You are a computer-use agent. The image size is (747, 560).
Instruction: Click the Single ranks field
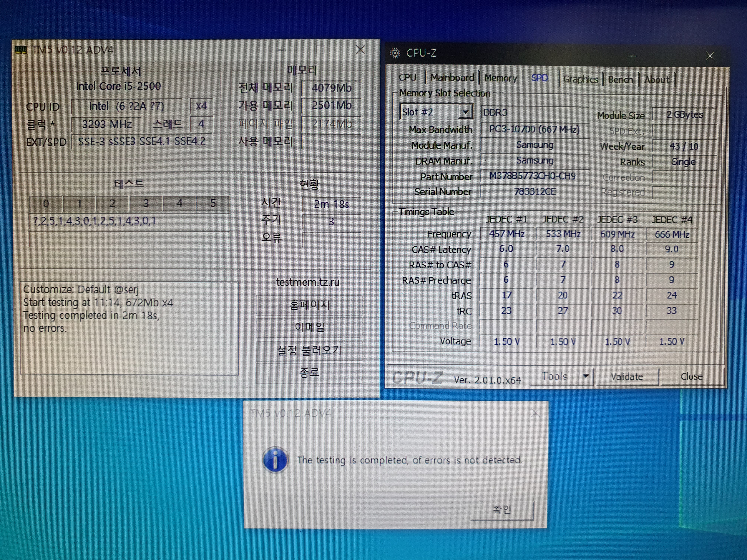(x=685, y=162)
